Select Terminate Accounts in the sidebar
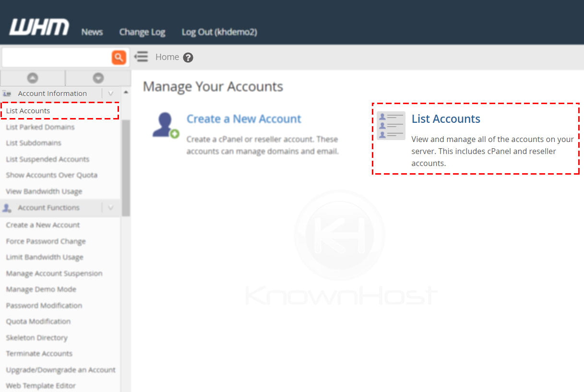 (38, 354)
